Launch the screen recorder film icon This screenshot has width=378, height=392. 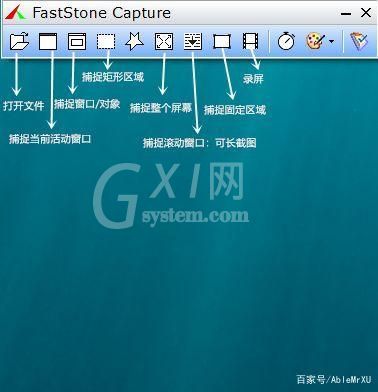click(x=250, y=41)
